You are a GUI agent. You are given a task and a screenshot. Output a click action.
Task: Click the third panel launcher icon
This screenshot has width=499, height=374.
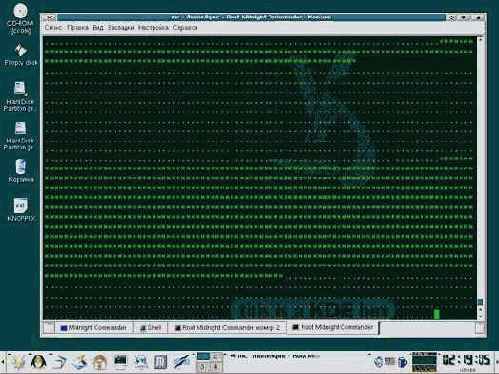59,361
